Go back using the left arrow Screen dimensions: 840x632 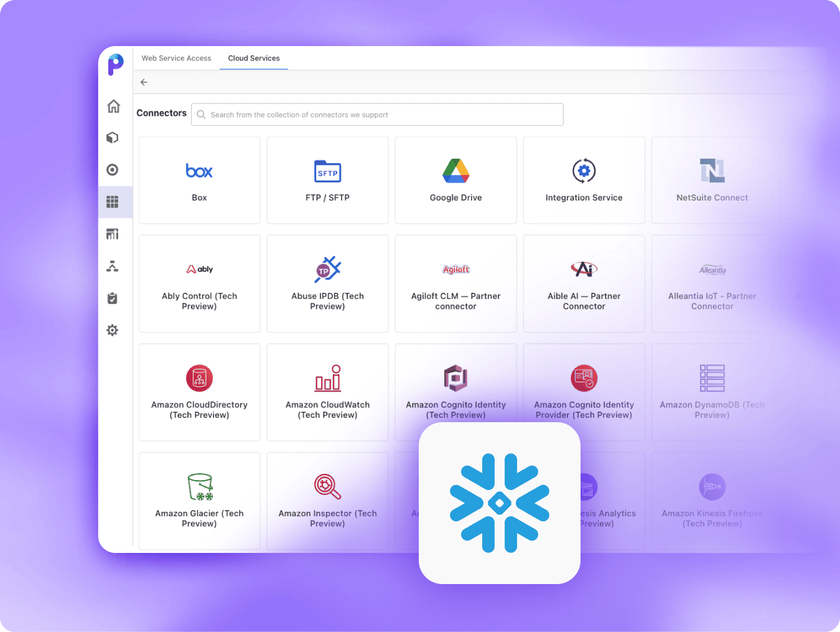click(x=144, y=82)
